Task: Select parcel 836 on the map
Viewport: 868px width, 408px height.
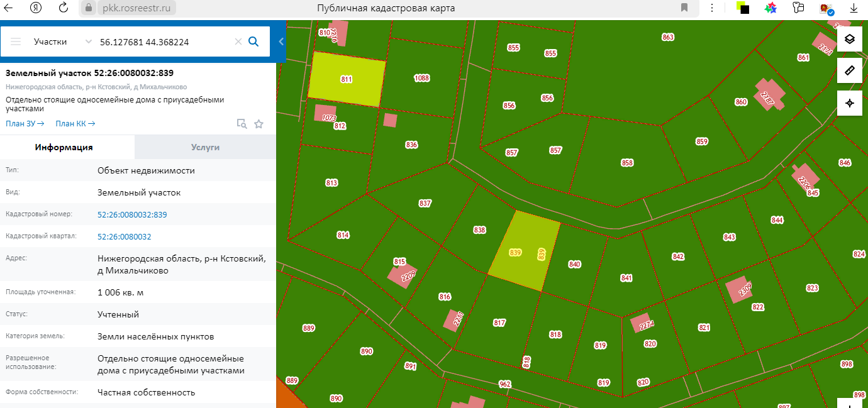Action: (411, 145)
